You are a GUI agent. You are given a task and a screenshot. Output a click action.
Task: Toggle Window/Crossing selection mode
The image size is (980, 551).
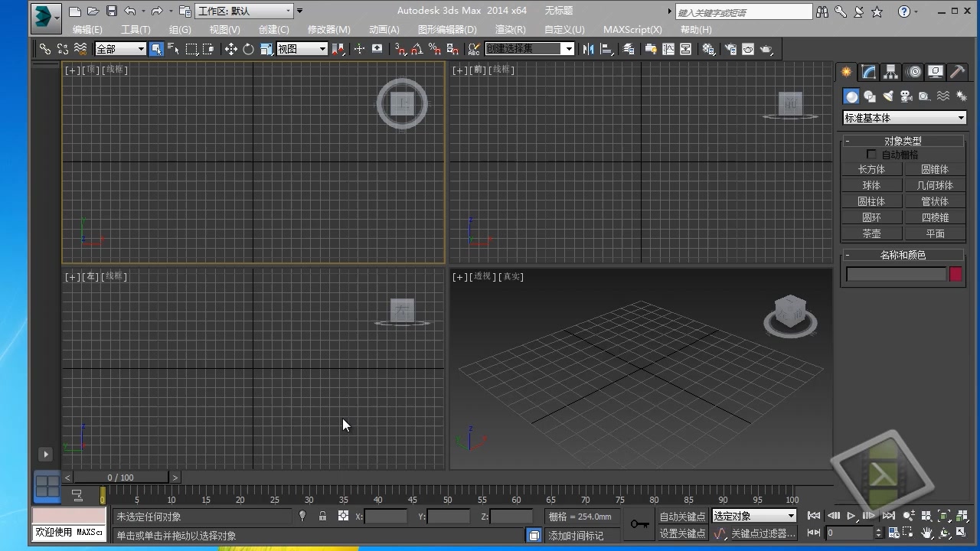[x=208, y=49]
